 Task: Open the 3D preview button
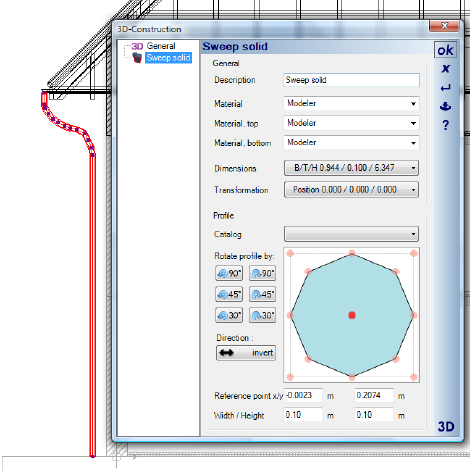(x=446, y=426)
